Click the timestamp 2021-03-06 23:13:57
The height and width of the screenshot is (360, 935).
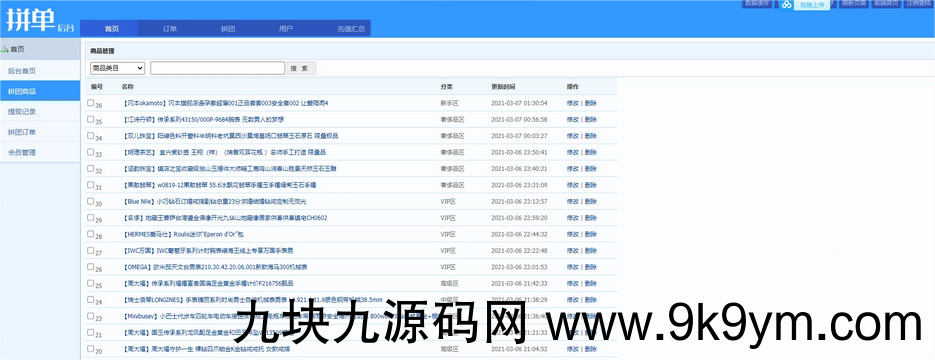pos(519,201)
